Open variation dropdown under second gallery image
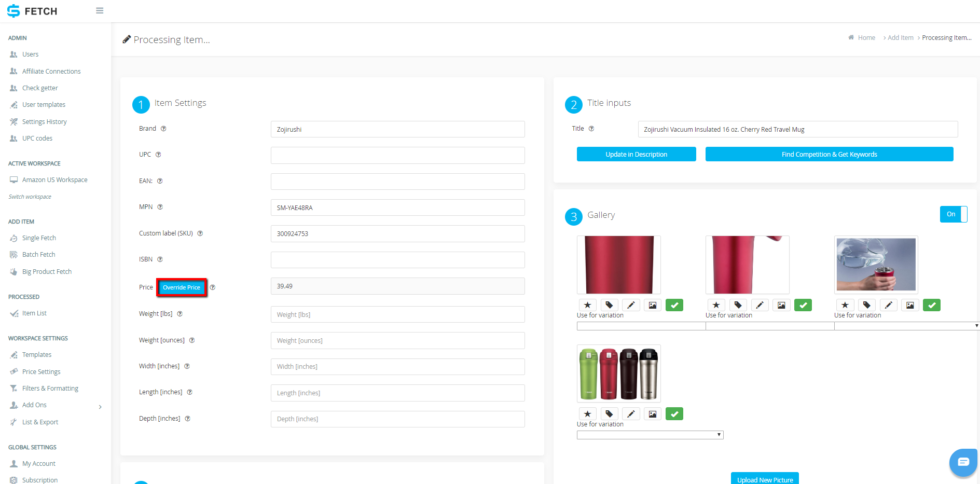980x484 pixels. 770,326
